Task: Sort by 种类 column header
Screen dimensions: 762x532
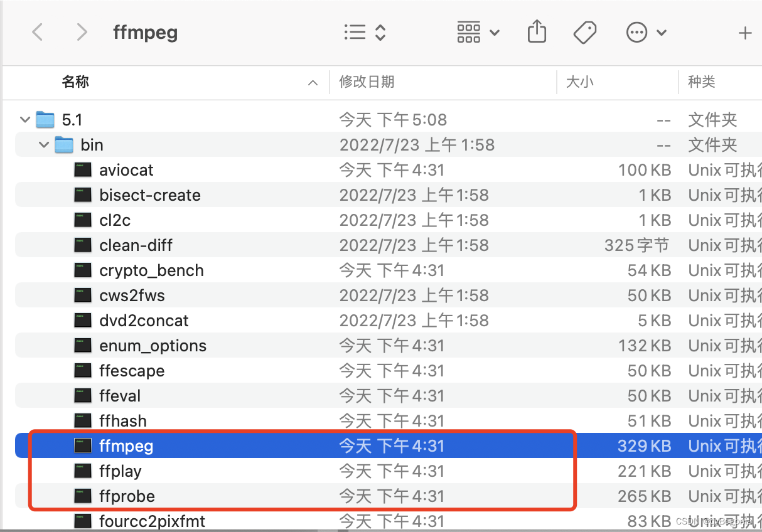Action: 702,82
